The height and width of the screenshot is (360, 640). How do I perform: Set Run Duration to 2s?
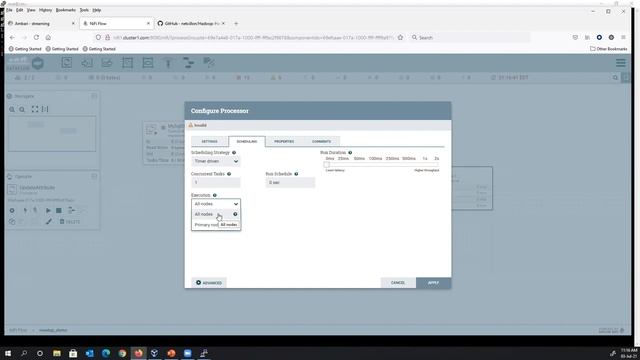coord(437,158)
